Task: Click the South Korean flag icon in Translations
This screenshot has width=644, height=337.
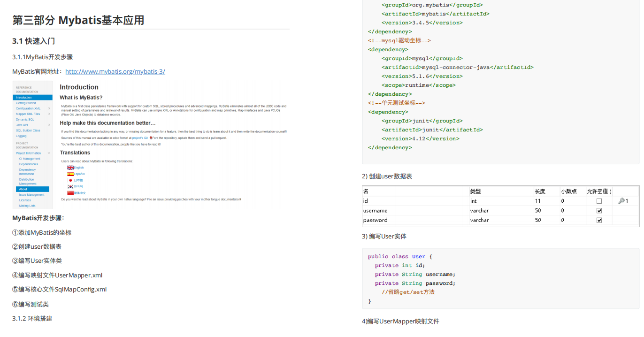Action: 70,186
